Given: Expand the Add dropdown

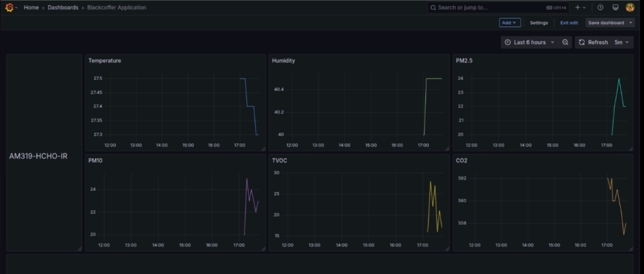Looking at the screenshot, I should coord(510,23).
